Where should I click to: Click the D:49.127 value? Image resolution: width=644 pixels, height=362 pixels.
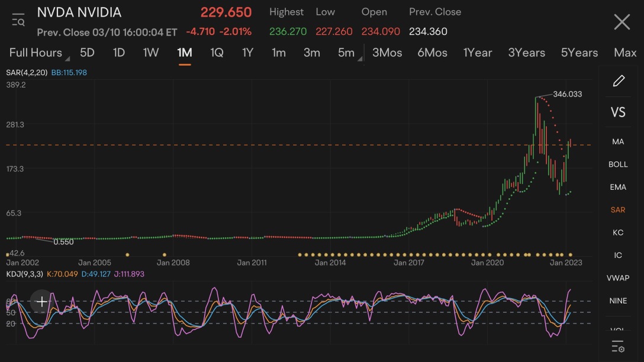pos(96,274)
